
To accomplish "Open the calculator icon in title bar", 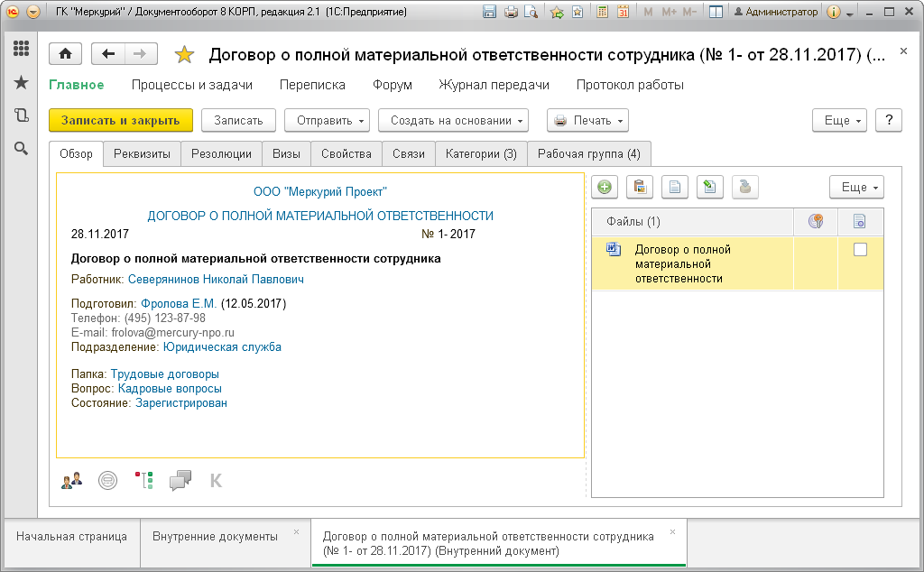I will point(602,12).
